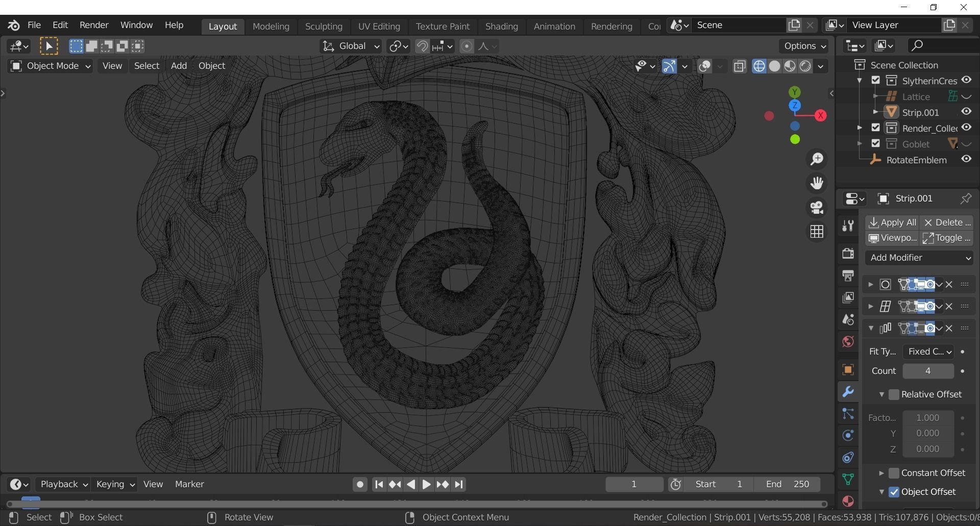Uncheck the Goblet collection checkbox
The height and width of the screenshot is (526, 980).
[876, 143]
